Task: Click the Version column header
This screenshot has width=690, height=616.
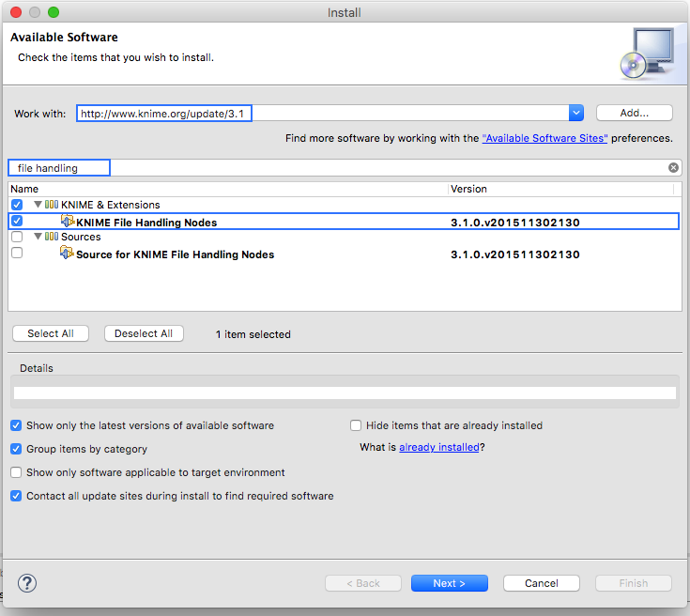Action: [560, 189]
